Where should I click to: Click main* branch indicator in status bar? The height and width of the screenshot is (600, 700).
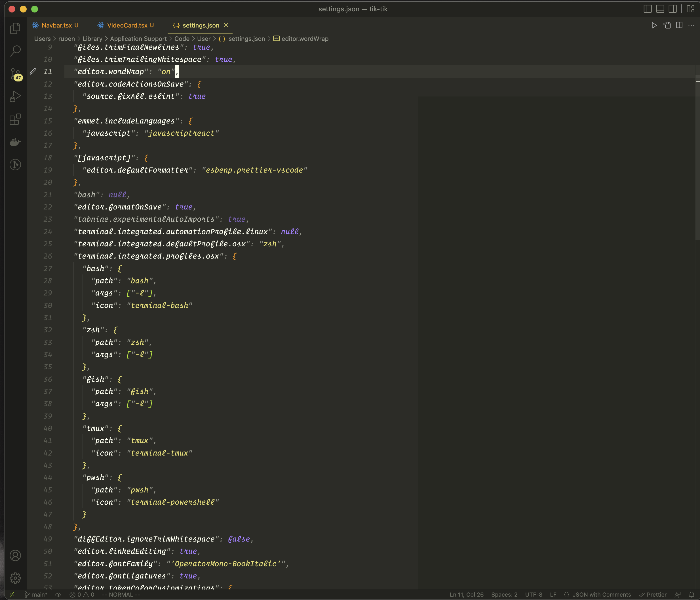(36, 595)
